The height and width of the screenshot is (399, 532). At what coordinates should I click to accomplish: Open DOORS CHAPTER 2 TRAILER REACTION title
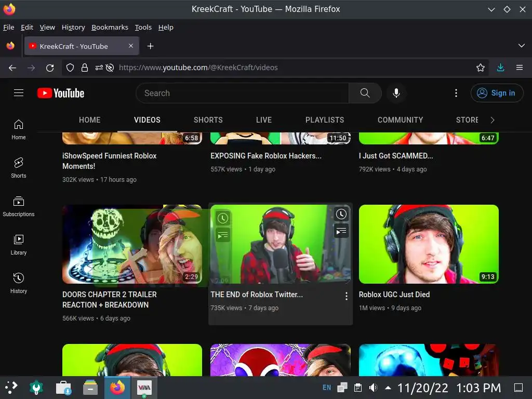click(109, 300)
